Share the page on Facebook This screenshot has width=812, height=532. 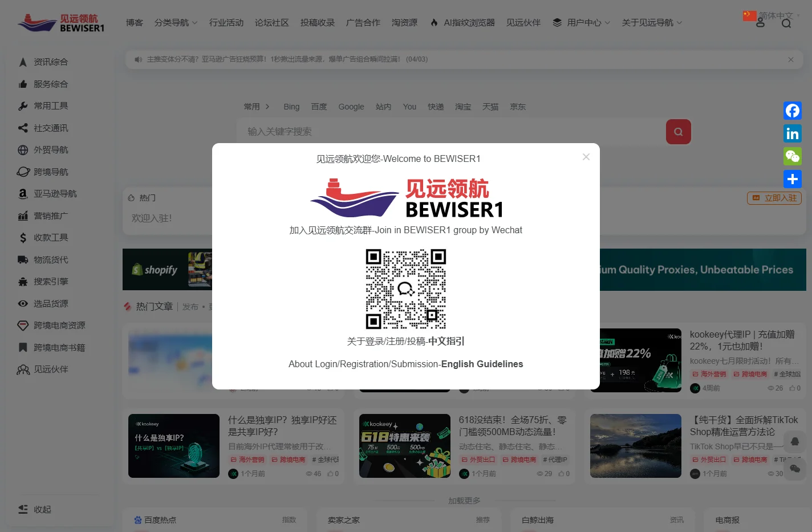coord(793,111)
